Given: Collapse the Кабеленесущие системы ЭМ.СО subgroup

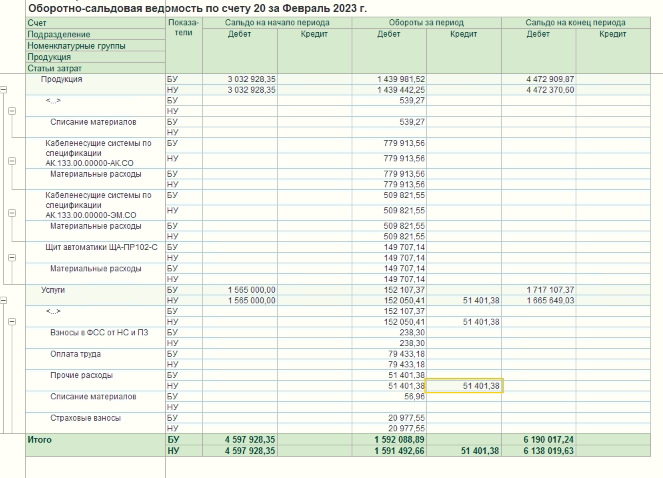Looking at the screenshot, I should click(x=13, y=214).
